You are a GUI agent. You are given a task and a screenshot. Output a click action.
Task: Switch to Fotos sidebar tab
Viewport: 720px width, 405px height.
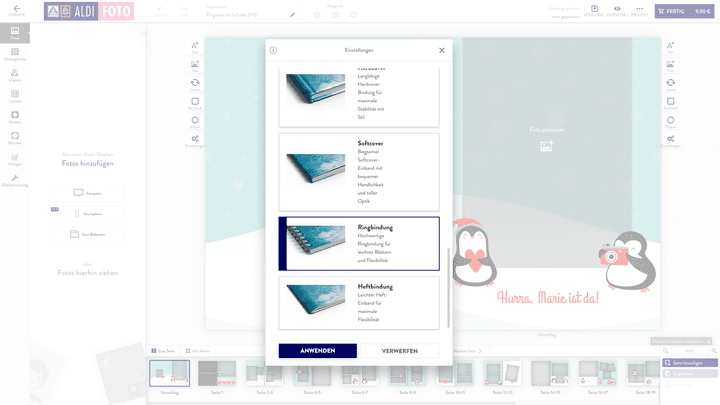click(x=15, y=32)
